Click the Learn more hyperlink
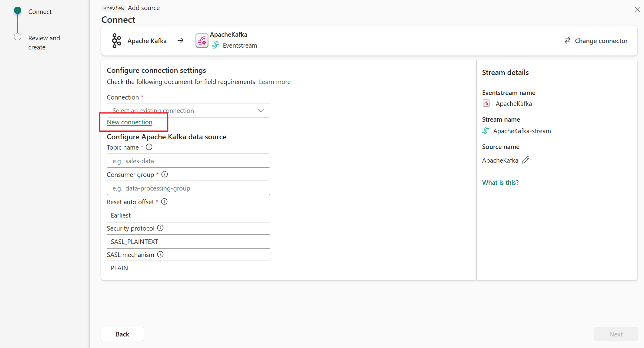This screenshot has width=644, height=348. tap(275, 81)
